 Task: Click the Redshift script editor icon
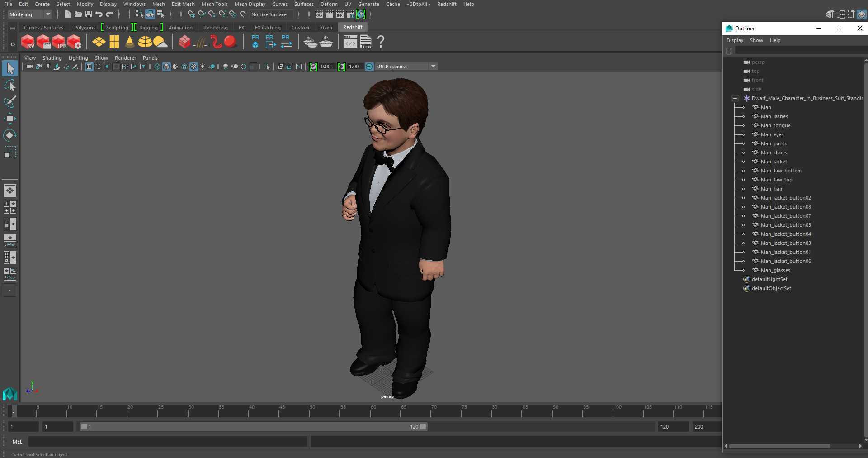click(350, 42)
